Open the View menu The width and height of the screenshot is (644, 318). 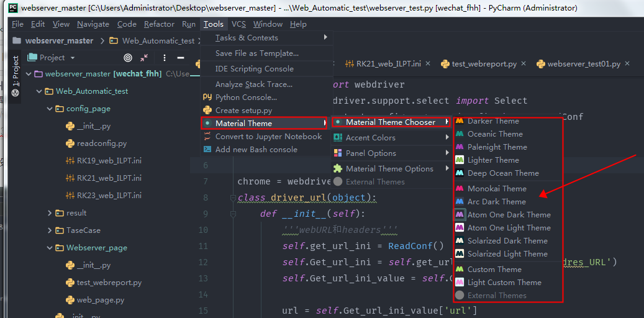61,24
